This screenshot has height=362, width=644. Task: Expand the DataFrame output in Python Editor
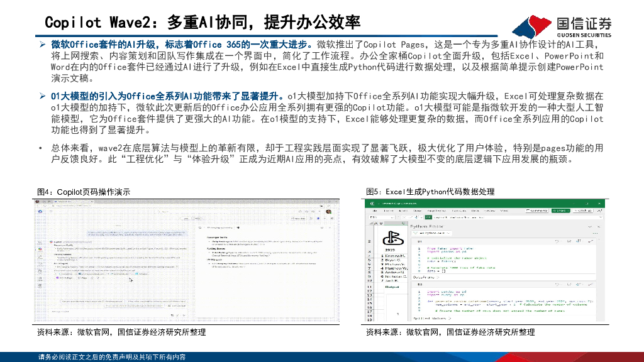[426, 277]
